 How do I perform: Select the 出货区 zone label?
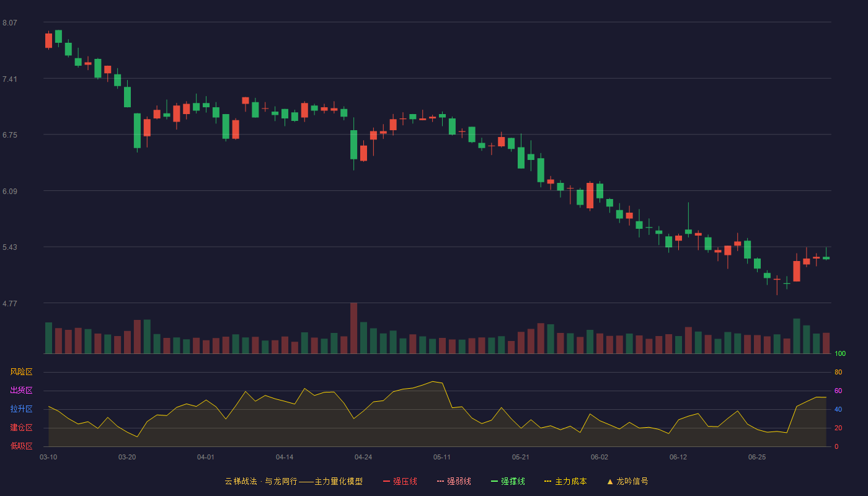click(21, 391)
